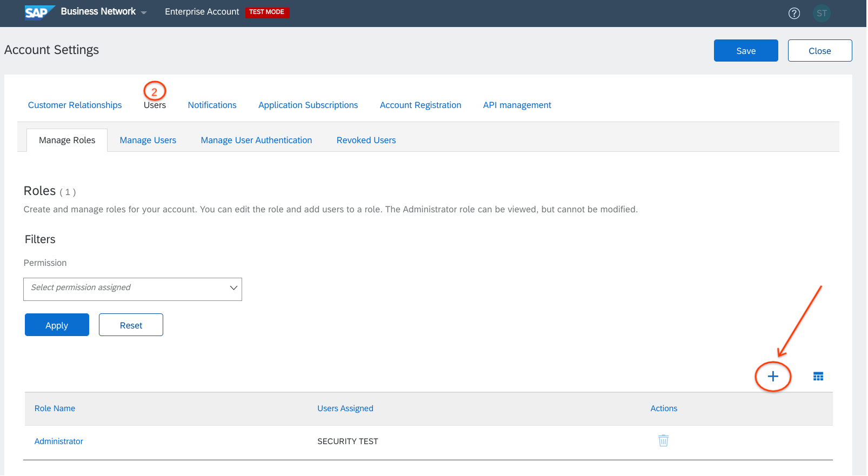The height and width of the screenshot is (476, 868).
Task: Open the ST user avatar menu
Action: pyautogui.click(x=822, y=14)
